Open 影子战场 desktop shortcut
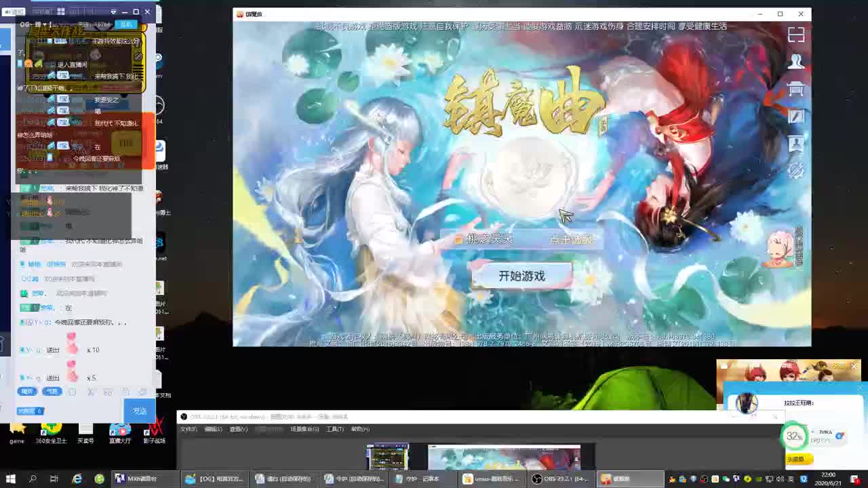 [x=155, y=432]
